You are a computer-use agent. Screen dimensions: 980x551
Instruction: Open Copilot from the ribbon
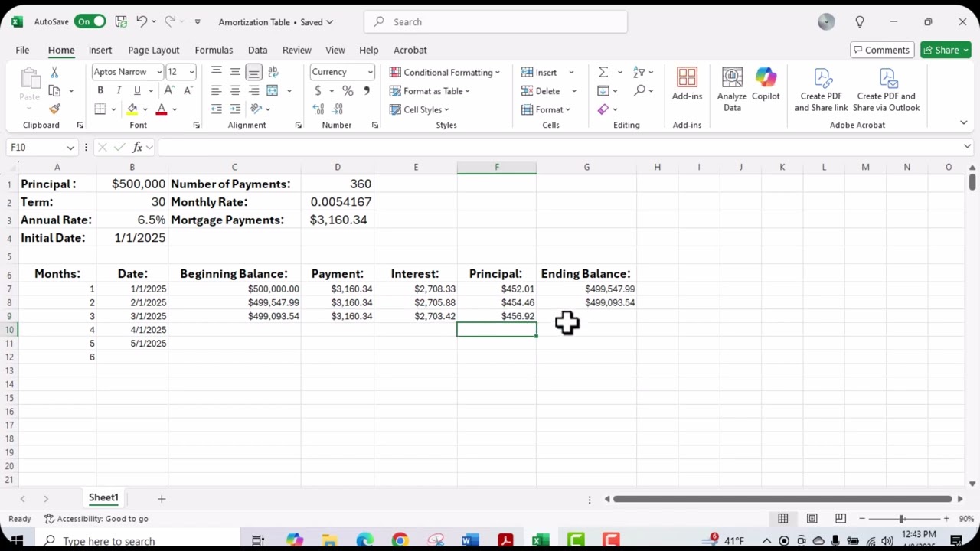(766, 84)
